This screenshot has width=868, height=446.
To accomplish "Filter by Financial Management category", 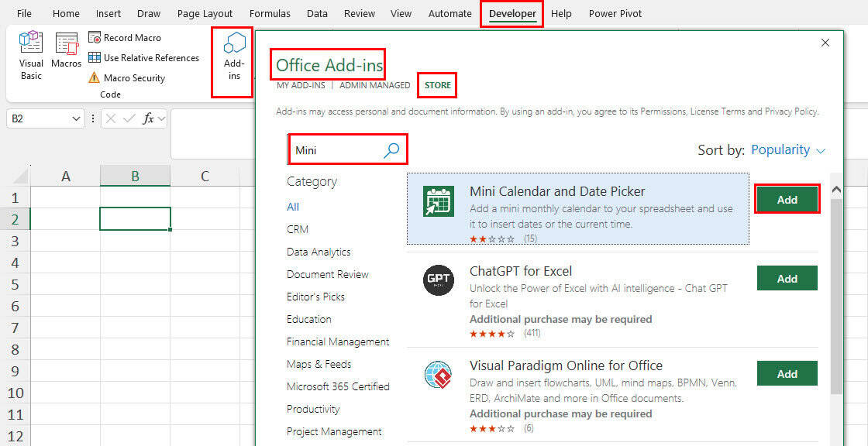I will [x=338, y=342].
